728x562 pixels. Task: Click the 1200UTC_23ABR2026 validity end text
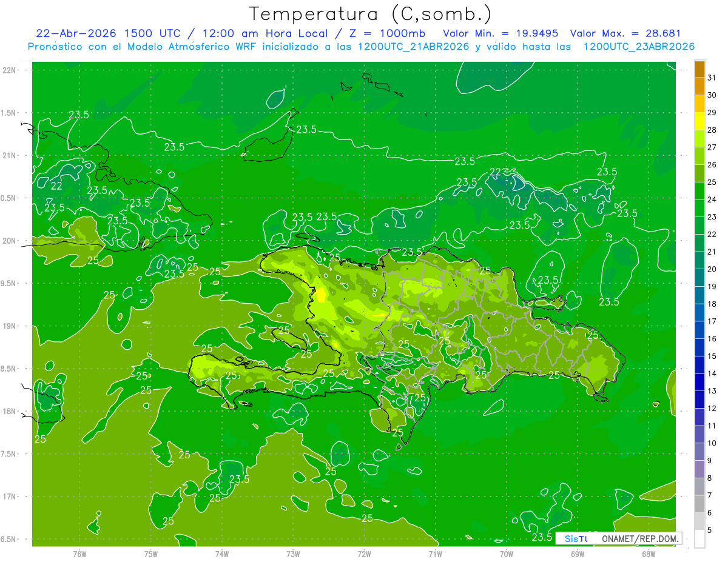(x=639, y=47)
